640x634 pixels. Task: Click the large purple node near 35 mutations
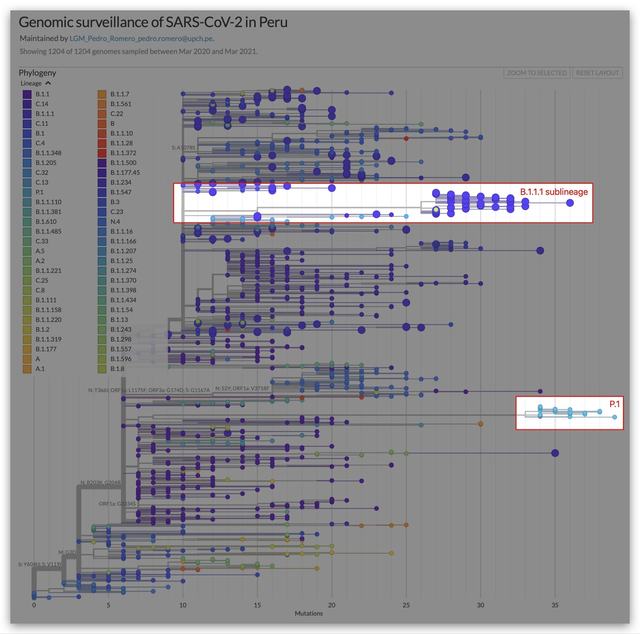point(555,453)
